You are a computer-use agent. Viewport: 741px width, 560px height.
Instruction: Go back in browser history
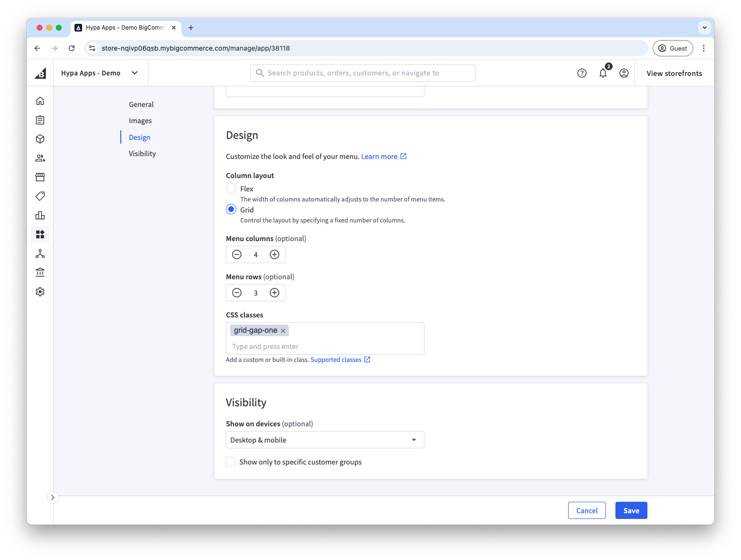pos(37,48)
